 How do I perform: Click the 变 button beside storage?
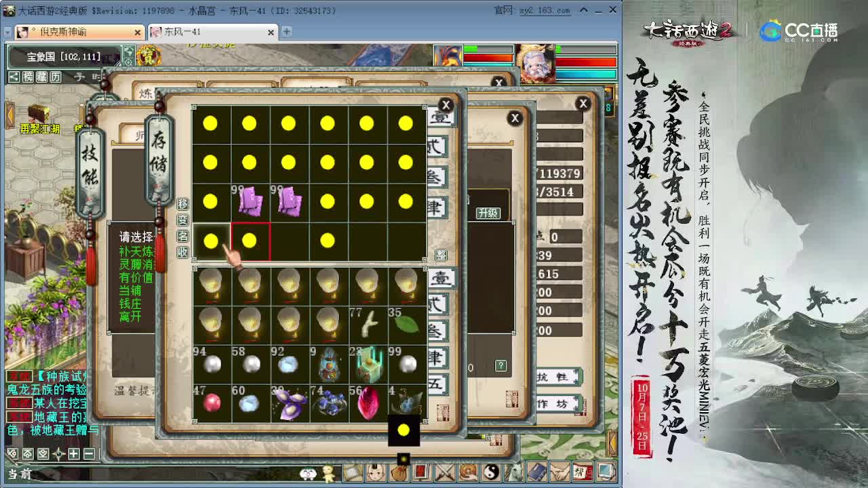click(x=182, y=220)
